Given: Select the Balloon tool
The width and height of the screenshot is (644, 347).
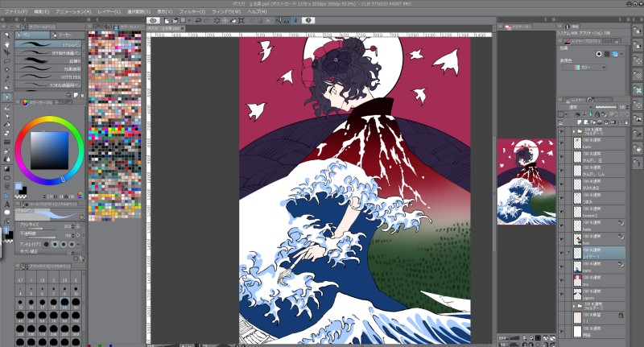Looking at the screenshot, I should click(x=7, y=213).
